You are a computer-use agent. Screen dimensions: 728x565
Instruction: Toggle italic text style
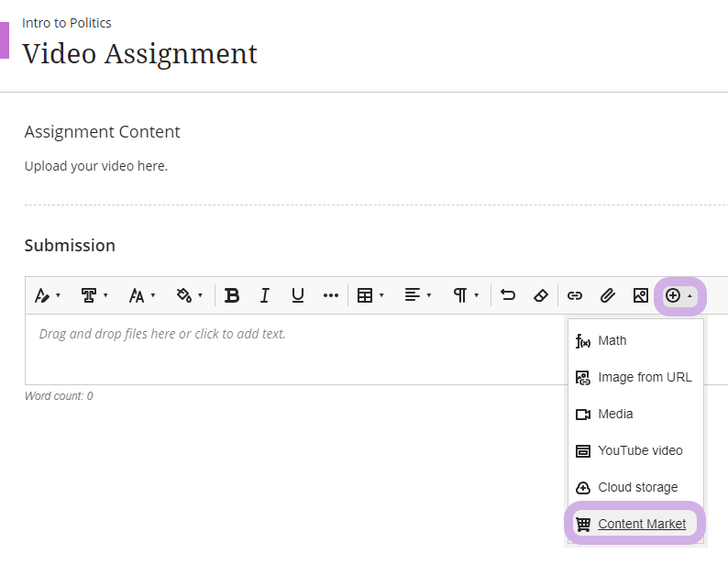point(265,295)
